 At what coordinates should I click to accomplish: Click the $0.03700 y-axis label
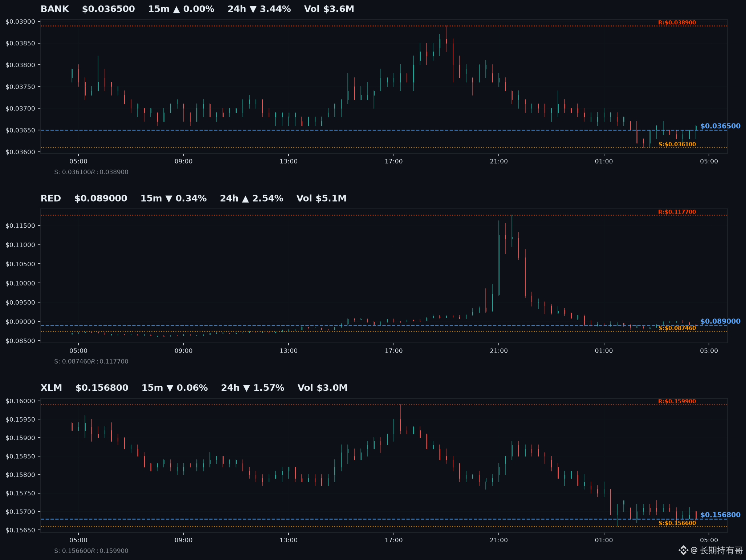(x=20, y=109)
